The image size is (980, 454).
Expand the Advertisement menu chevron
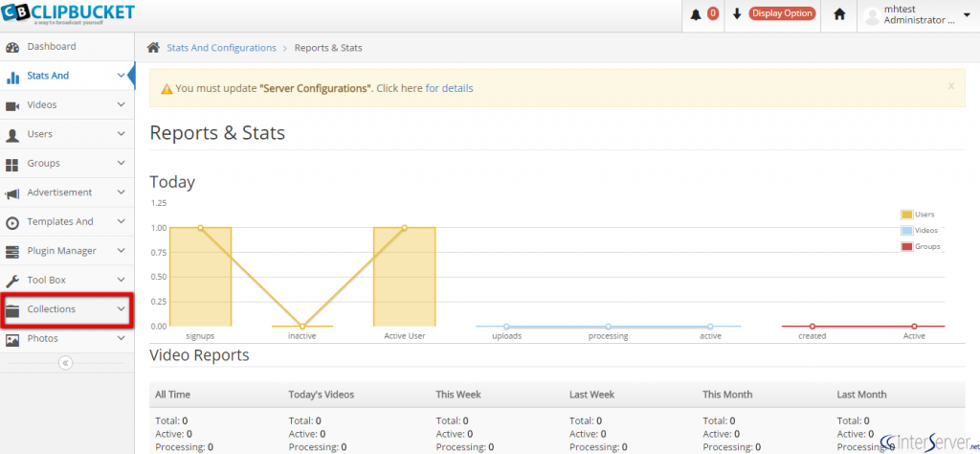pos(122,193)
